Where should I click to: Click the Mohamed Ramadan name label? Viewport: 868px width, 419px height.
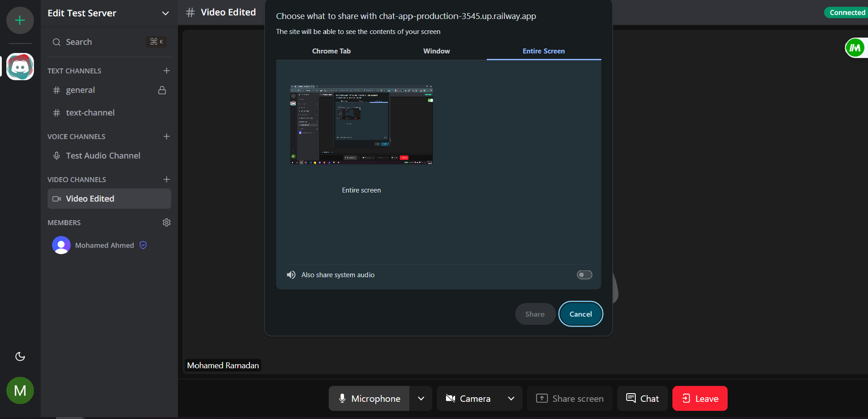223,366
